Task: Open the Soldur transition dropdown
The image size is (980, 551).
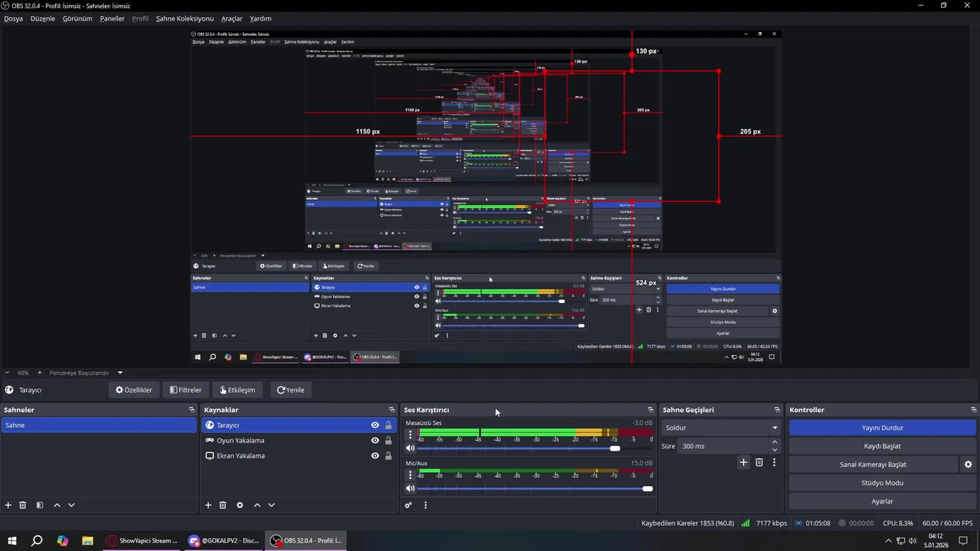Action: [721, 428]
